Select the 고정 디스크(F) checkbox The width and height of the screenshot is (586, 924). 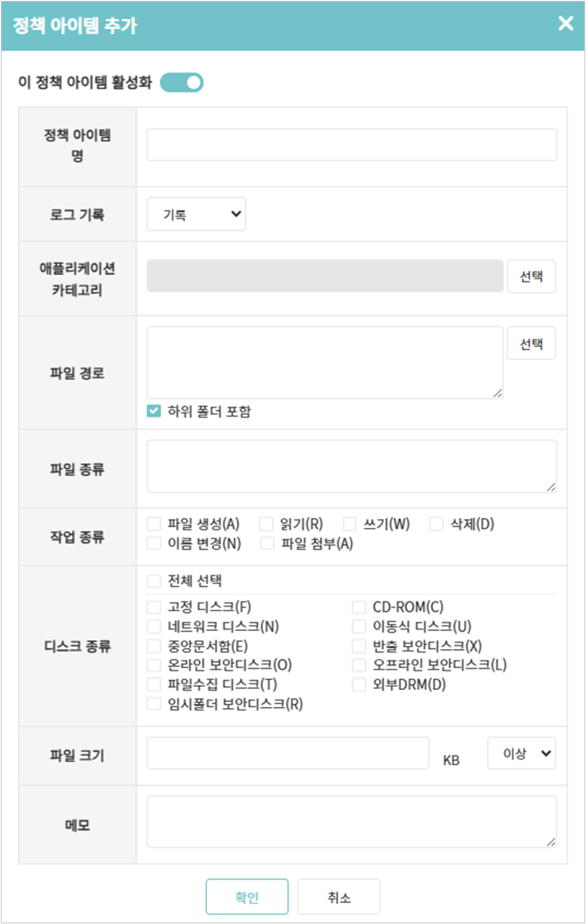point(154,607)
